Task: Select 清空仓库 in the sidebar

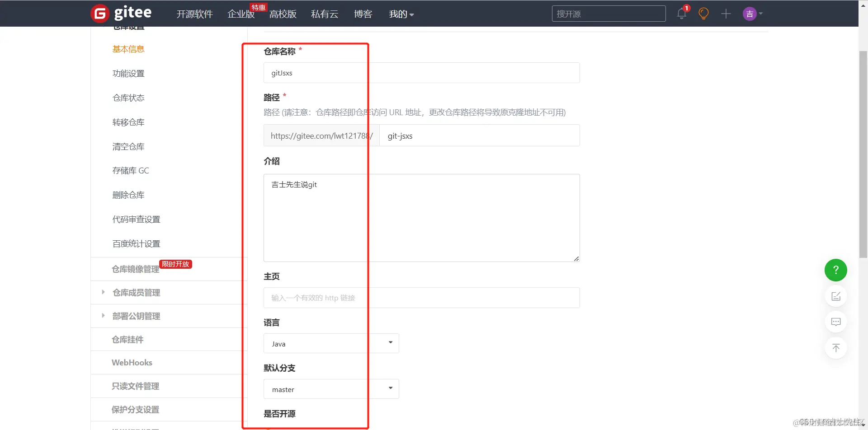Action: [128, 146]
